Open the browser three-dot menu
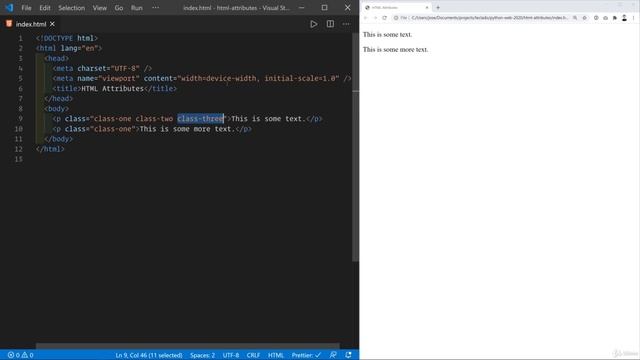 click(x=633, y=18)
